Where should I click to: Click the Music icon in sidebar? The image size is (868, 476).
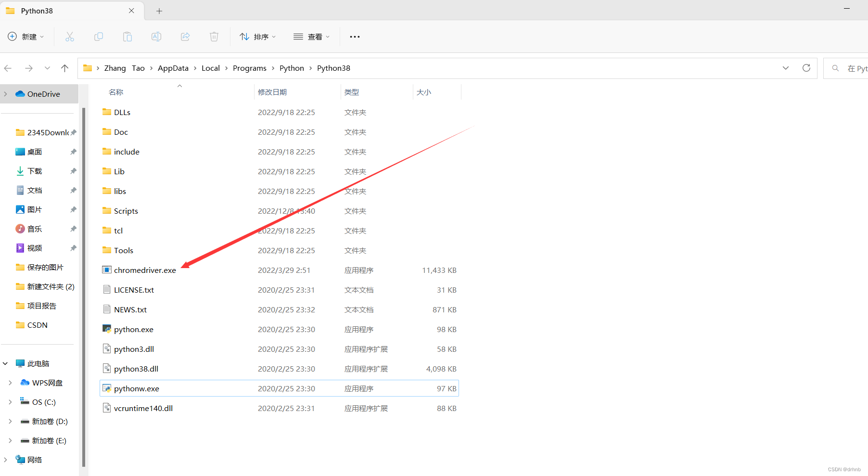(x=20, y=229)
